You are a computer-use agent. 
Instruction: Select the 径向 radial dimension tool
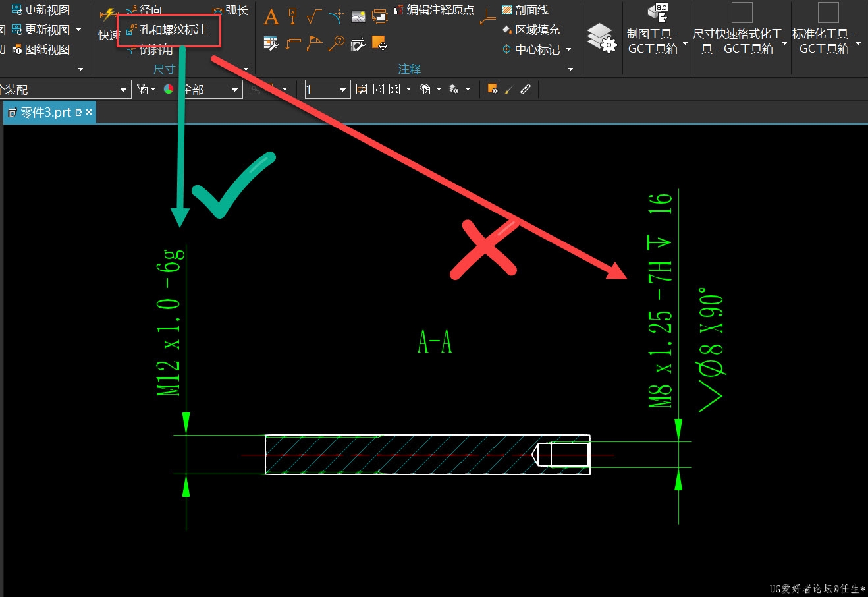(144, 10)
